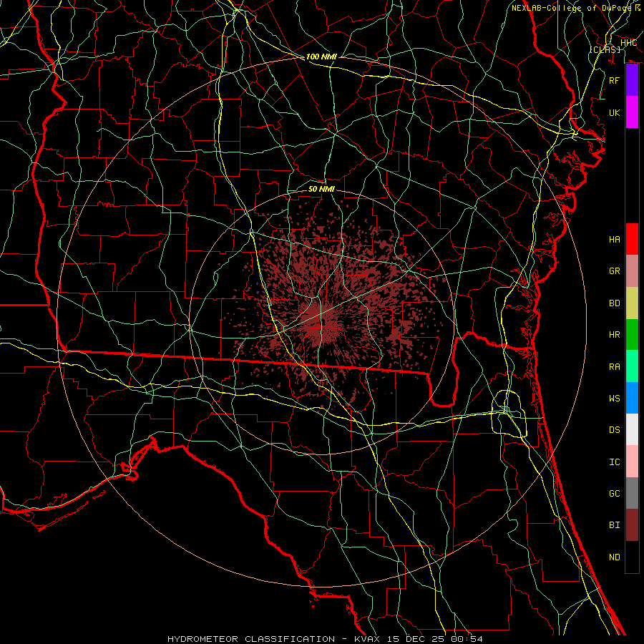This screenshot has height=644, width=644.
Task: Click the GC legend label
Action: (615, 494)
